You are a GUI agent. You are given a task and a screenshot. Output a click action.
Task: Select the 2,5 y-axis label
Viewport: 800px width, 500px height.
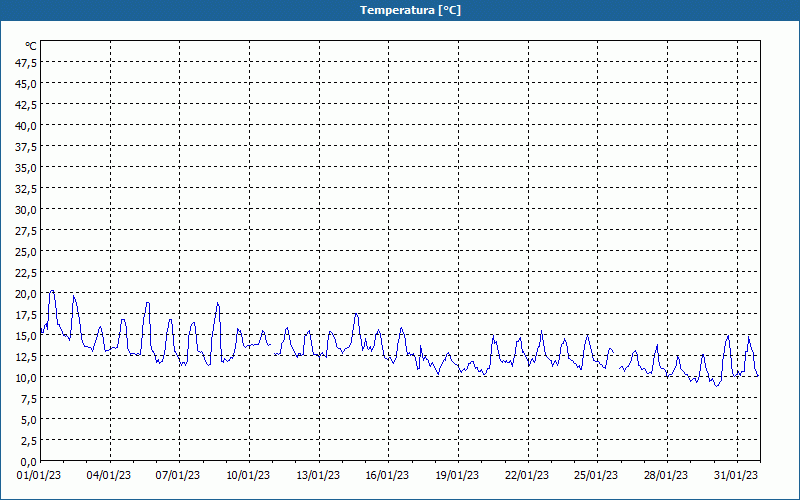(29, 441)
